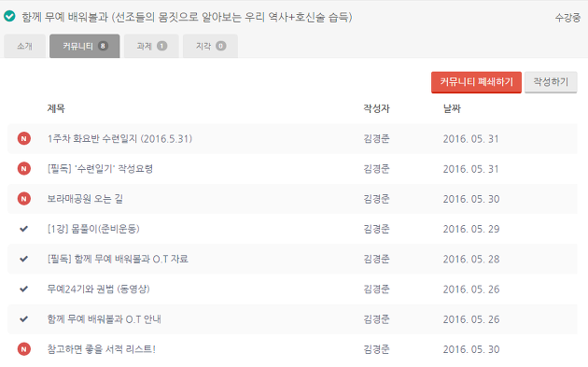The image size is (588, 367).
Task: Open [필독] 함께 무예 배워볼과 O.T 자료
Action: pyautogui.click(x=118, y=259)
